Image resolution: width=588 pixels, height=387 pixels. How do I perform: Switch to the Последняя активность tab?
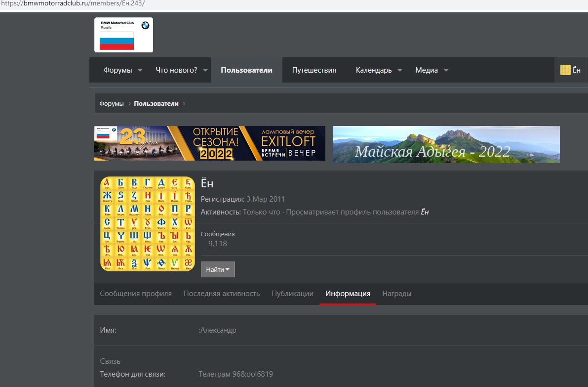pos(222,294)
